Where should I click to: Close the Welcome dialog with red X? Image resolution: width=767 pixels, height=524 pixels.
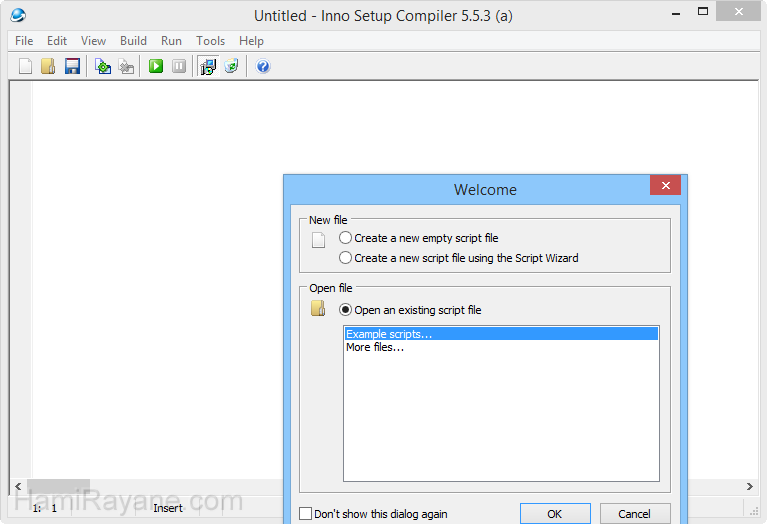pos(665,185)
